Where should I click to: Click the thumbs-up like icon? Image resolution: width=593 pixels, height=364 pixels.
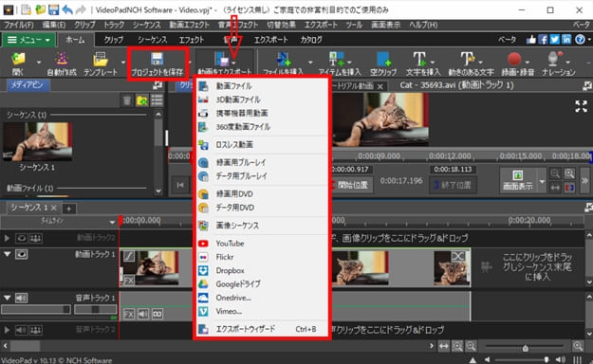[531, 39]
